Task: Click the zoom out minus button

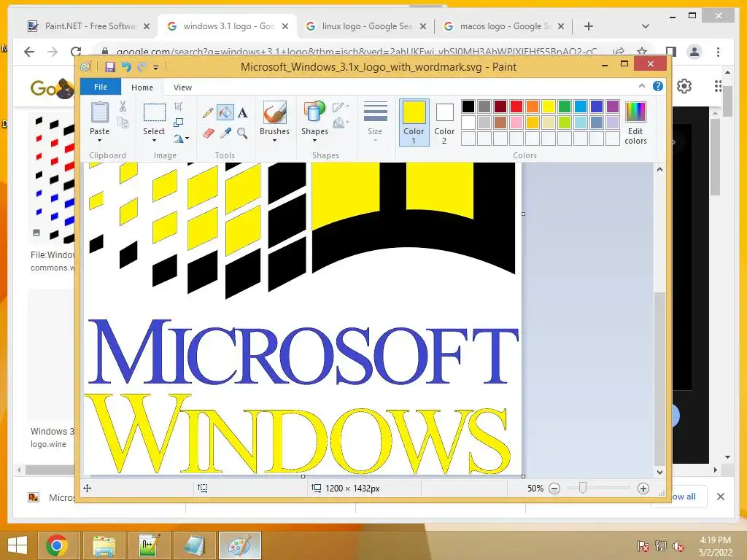Action: (x=554, y=489)
